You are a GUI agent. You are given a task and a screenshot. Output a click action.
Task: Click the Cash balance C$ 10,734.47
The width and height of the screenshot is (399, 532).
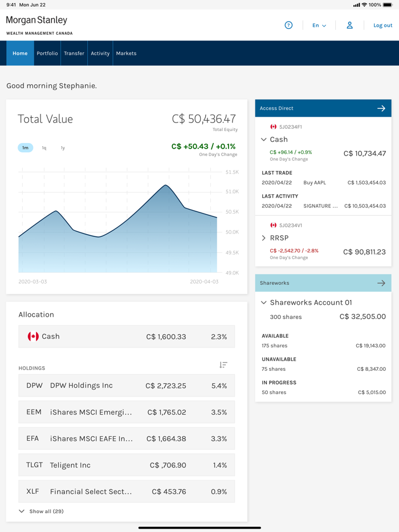(x=365, y=153)
